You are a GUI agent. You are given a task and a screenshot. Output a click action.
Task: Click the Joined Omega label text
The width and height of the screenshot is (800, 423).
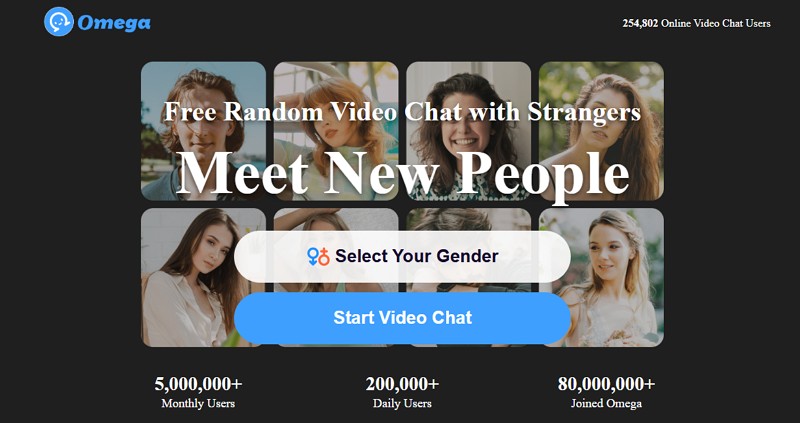click(x=606, y=404)
